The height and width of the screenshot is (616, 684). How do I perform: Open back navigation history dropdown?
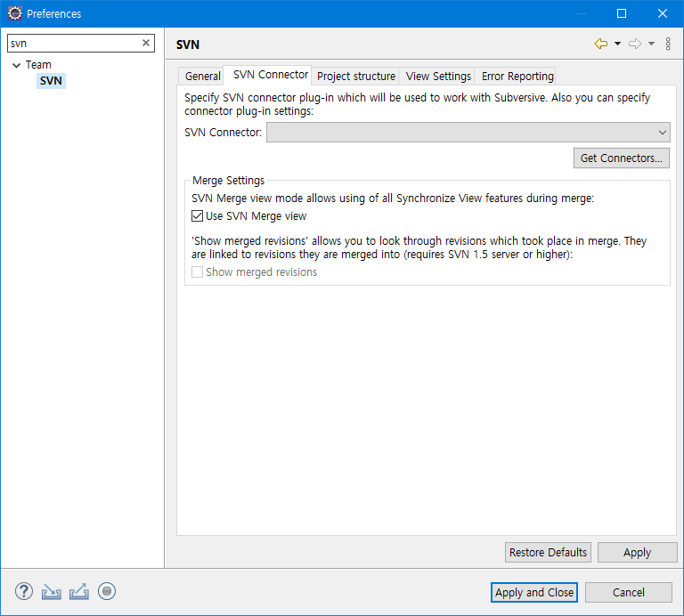[x=618, y=44]
